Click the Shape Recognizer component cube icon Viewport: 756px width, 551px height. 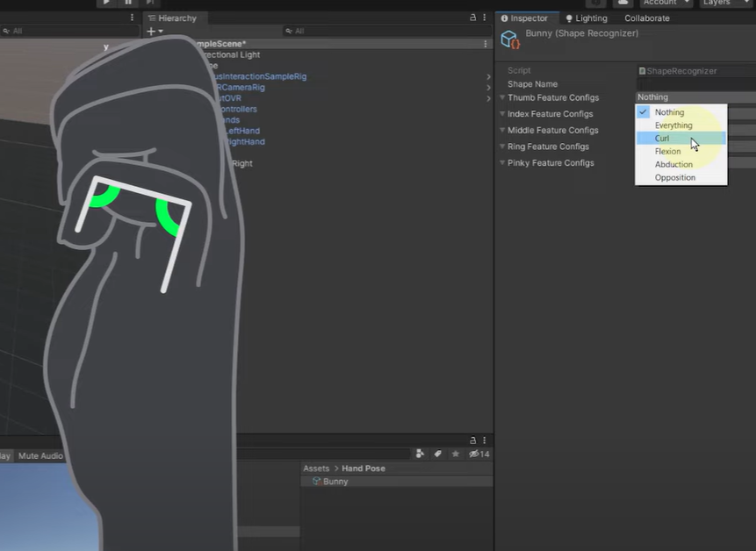[509, 39]
